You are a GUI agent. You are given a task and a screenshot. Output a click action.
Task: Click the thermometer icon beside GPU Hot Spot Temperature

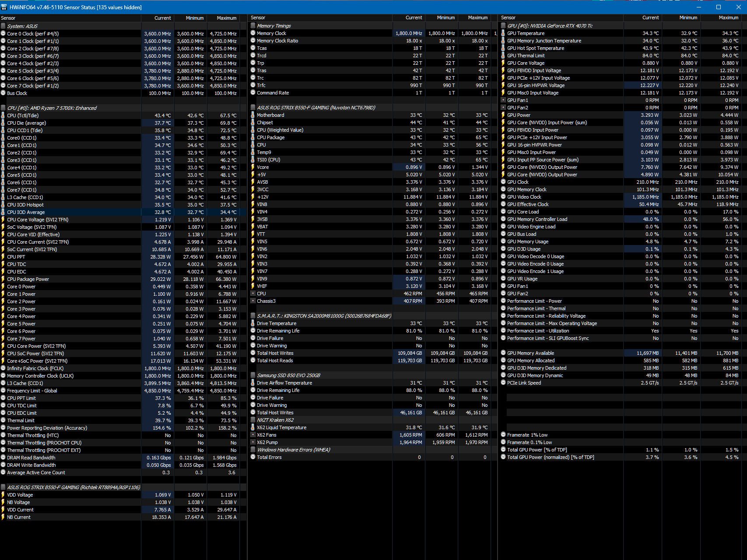(x=503, y=48)
